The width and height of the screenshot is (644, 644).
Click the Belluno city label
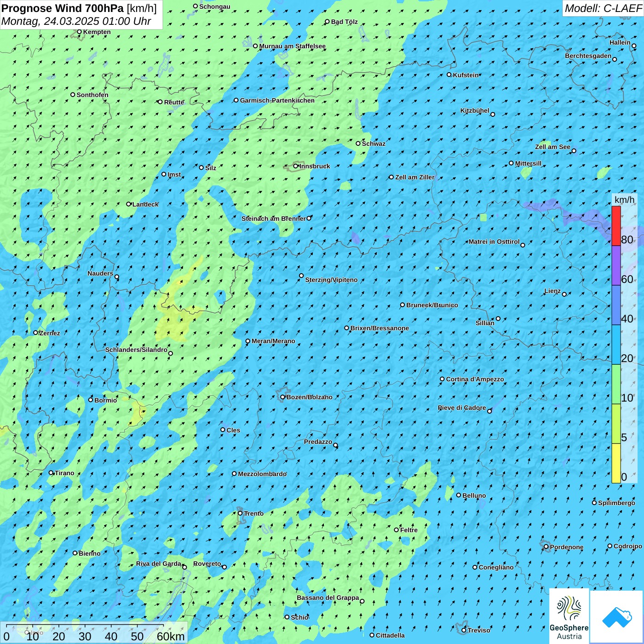(474, 495)
